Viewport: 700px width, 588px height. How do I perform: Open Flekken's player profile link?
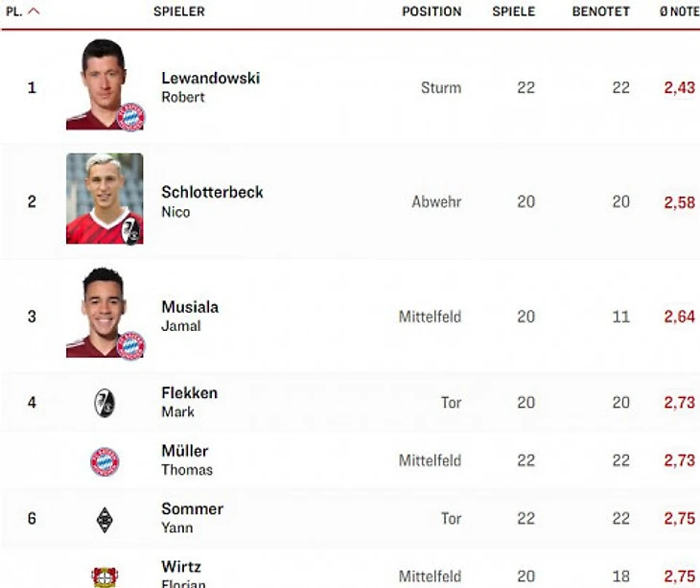(x=189, y=393)
